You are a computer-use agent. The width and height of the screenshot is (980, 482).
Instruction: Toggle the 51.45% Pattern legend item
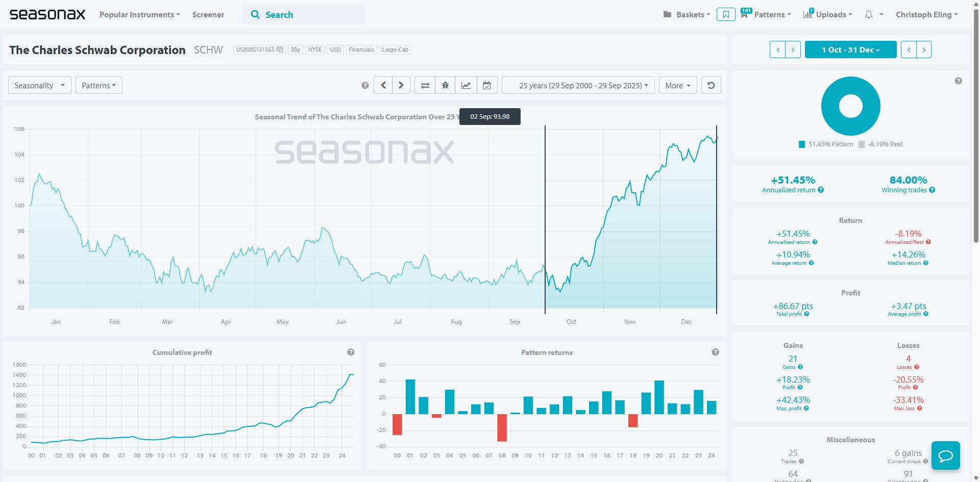pos(826,144)
